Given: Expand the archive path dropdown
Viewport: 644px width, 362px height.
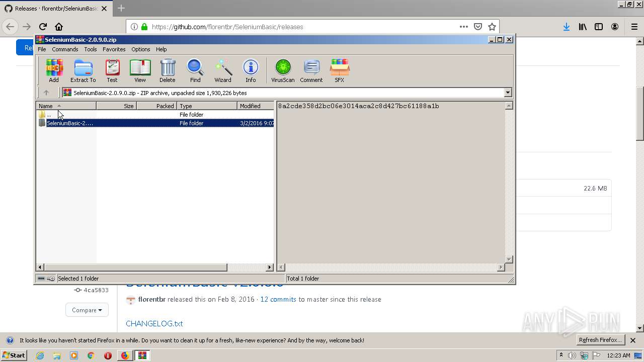Looking at the screenshot, I should point(508,93).
